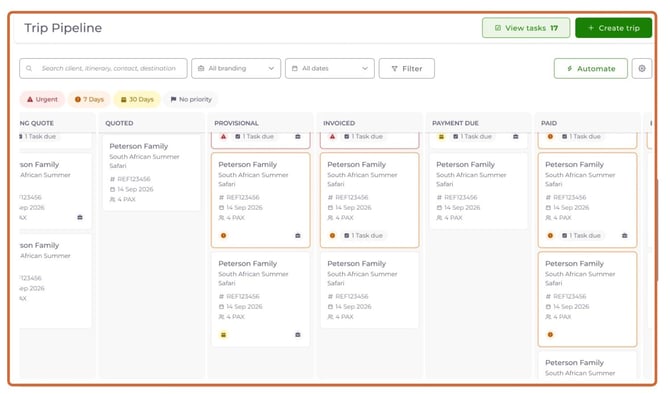
Task: Select the PROVISIONAL column header
Action: [236, 123]
